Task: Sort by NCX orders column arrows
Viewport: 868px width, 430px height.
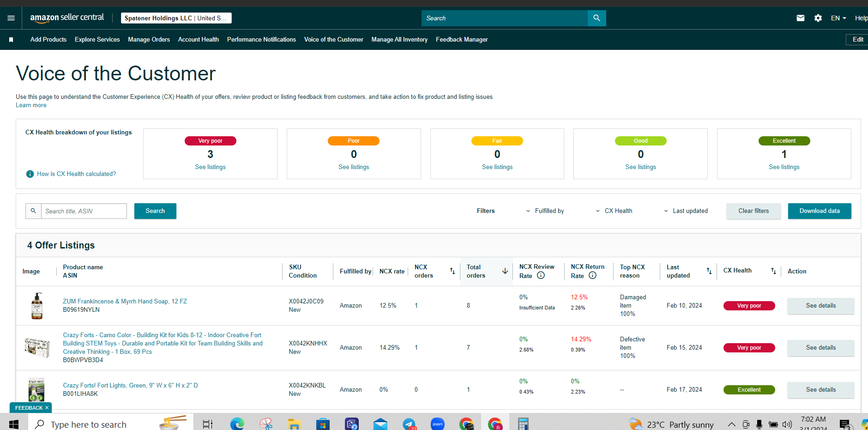Action: coord(452,271)
